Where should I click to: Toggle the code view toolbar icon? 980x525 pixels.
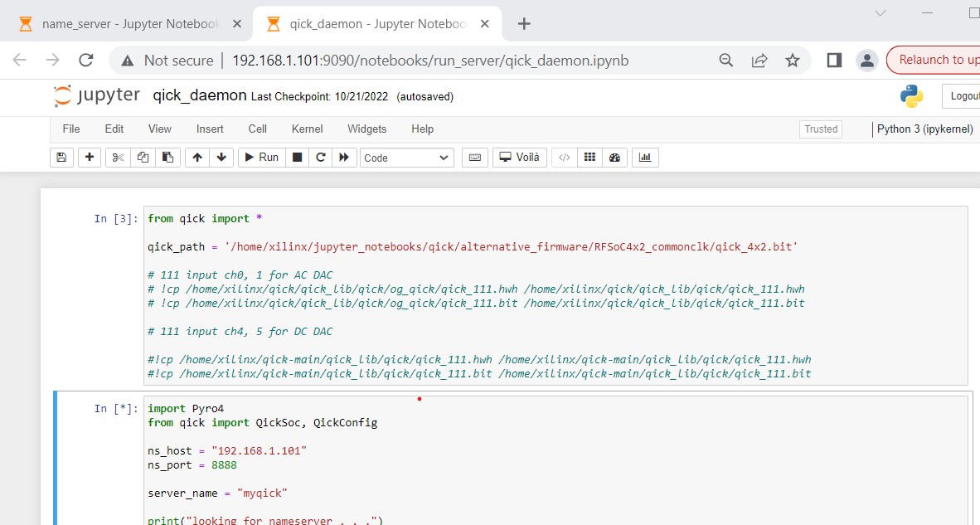[565, 158]
